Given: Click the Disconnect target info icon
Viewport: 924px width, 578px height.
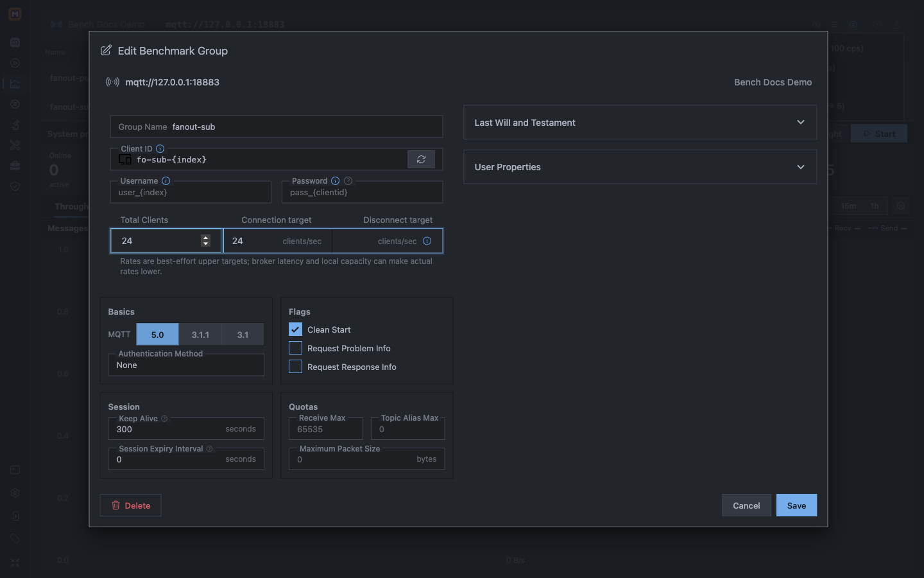Looking at the screenshot, I should (x=427, y=241).
